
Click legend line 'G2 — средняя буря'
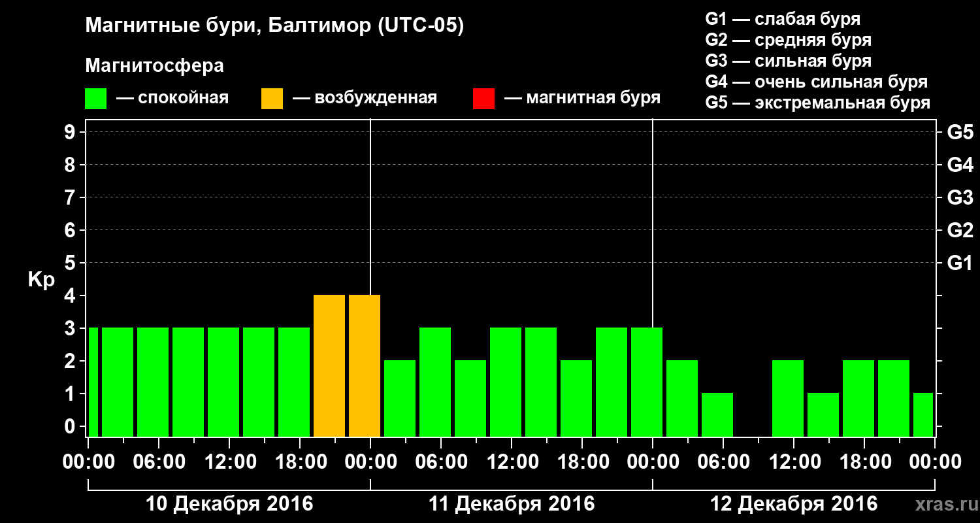(x=788, y=40)
